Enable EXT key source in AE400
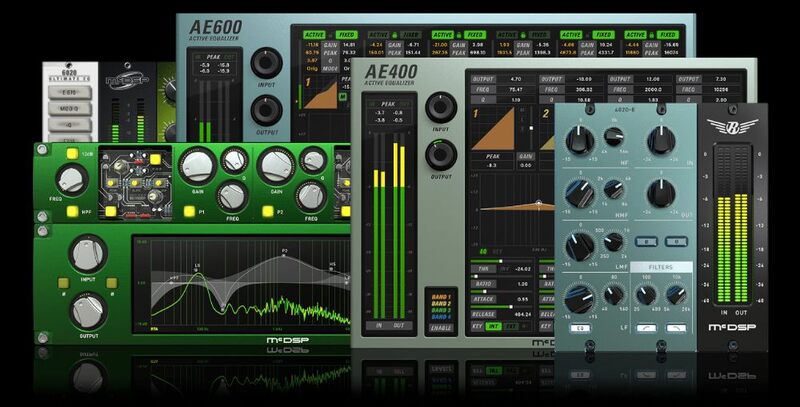 [x=510, y=326]
